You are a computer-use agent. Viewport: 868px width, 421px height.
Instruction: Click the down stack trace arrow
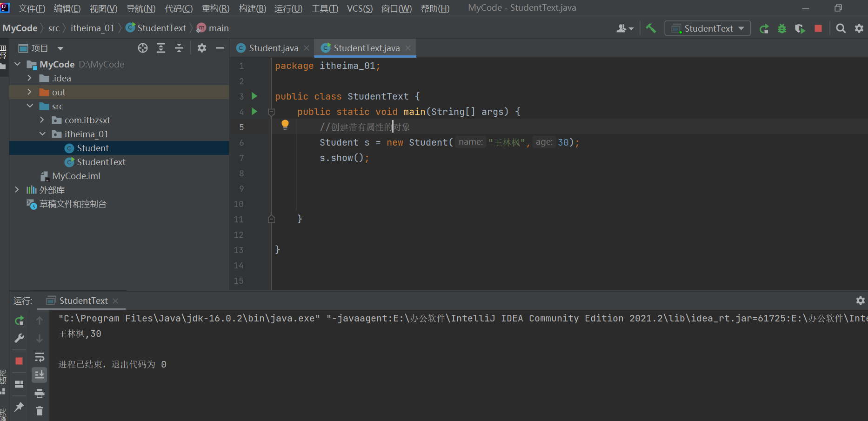tap(40, 338)
